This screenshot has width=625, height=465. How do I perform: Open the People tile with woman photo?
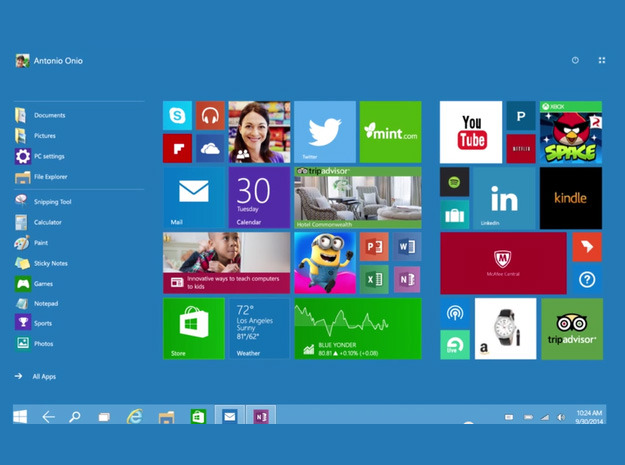tap(259, 132)
